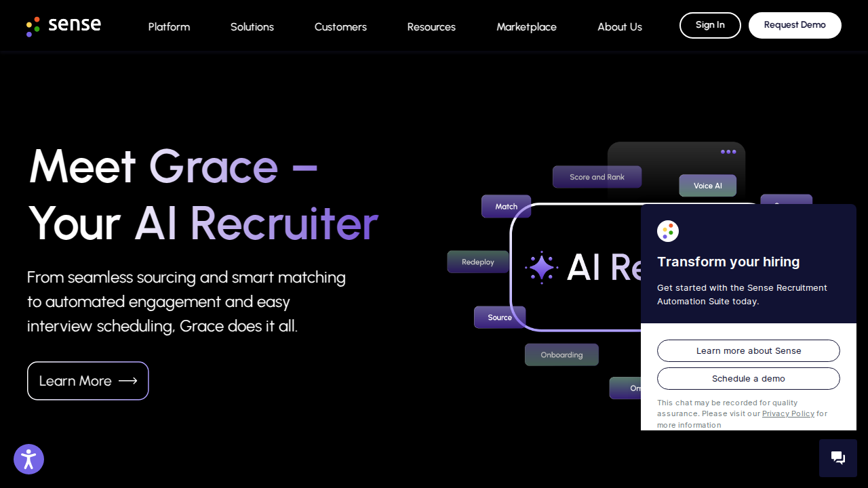Click the Sense logo in the header

click(64, 26)
